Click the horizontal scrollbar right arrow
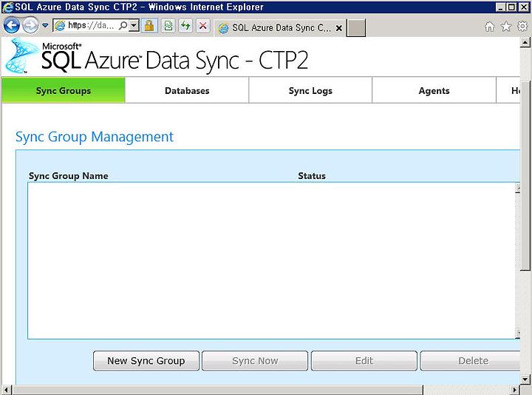Image resolution: width=532 pixels, height=395 pixels. pyautogui.click(x=515, y=390)
